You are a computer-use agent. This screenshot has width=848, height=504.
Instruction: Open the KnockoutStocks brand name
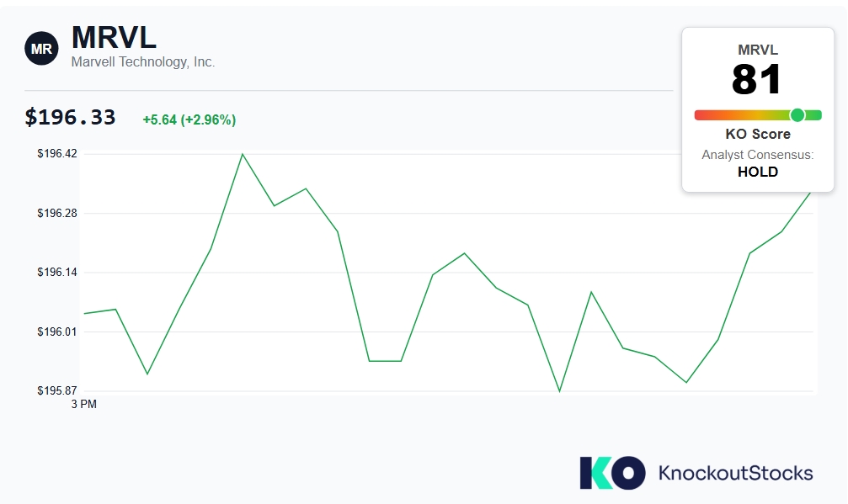pos(735,473)
